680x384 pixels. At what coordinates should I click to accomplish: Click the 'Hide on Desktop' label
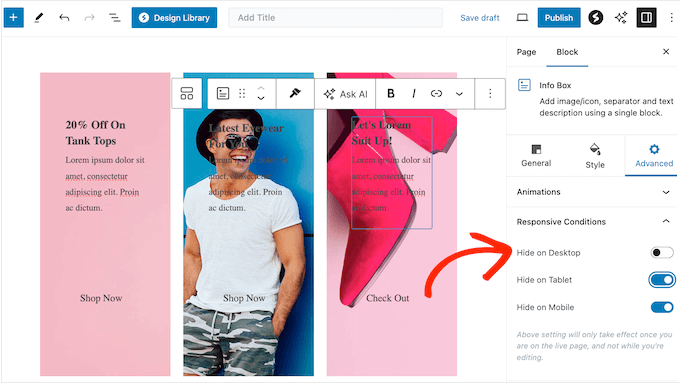[x=548, y=253]
